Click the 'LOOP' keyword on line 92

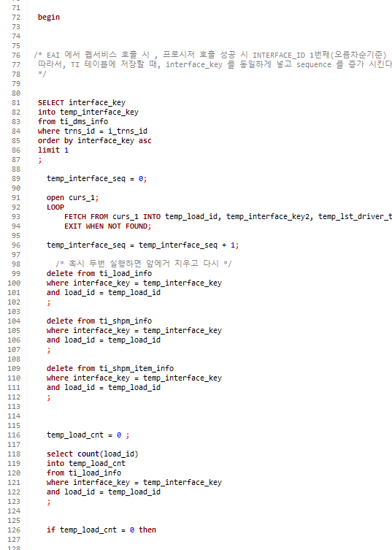[x=55, y=207]
